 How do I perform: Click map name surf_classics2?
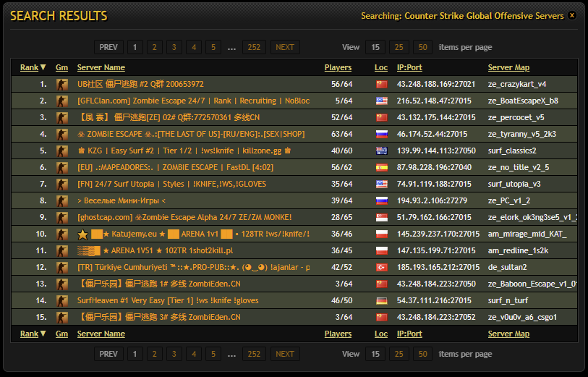(512, 151)
